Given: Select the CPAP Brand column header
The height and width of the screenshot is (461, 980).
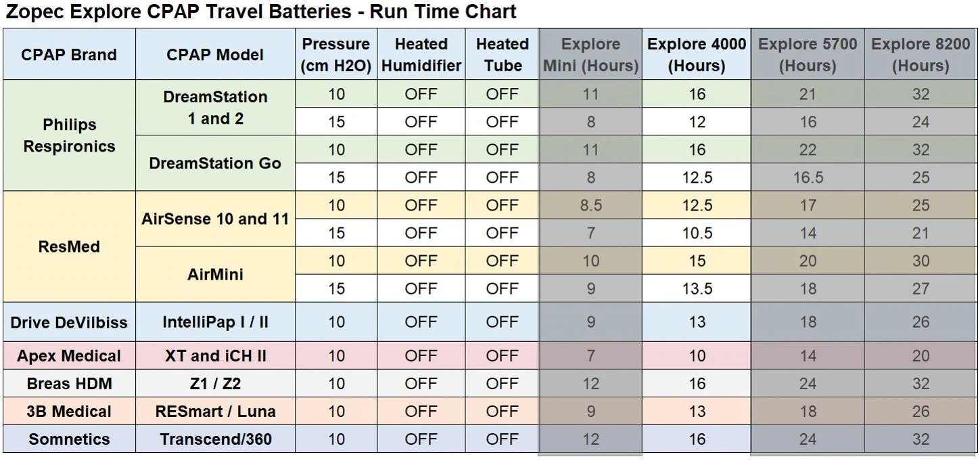Looking at the screenshot, I should tap(69, 55).
